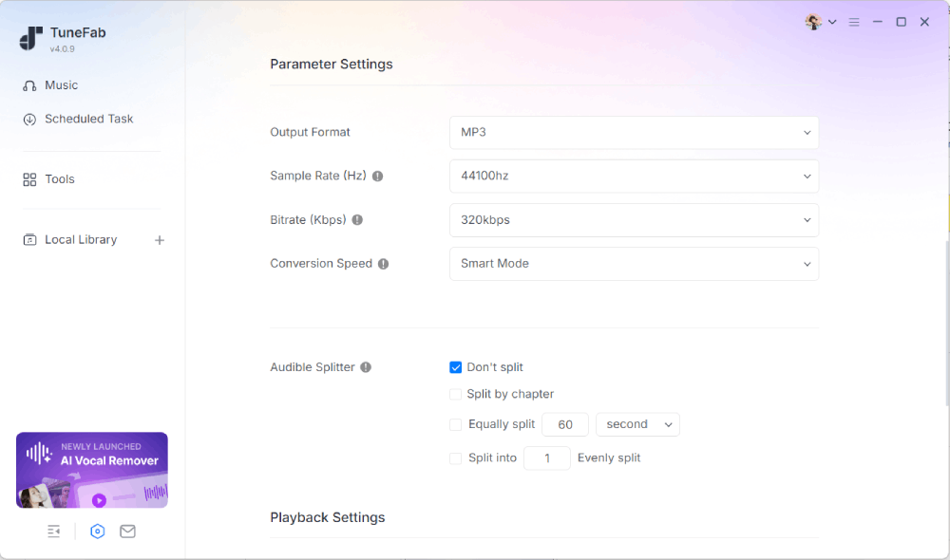The height and width of the screenshot is (560, 950).
Task: Maximize the TuneFab window
Action: [x=901, y=22]
